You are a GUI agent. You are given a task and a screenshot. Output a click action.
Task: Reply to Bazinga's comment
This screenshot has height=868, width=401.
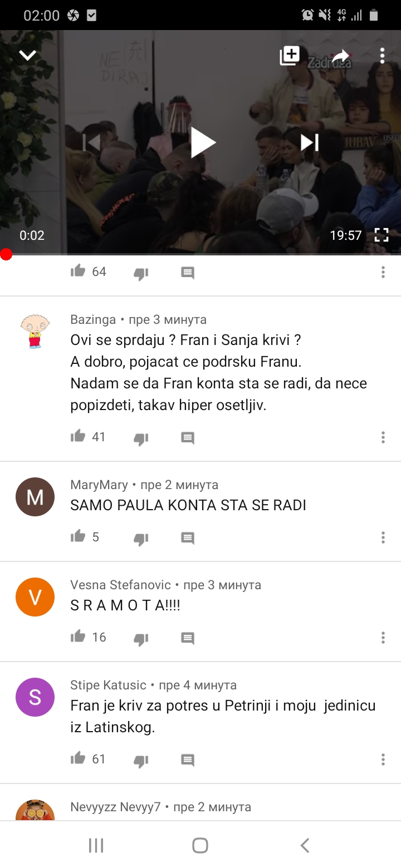click(188, 438)
